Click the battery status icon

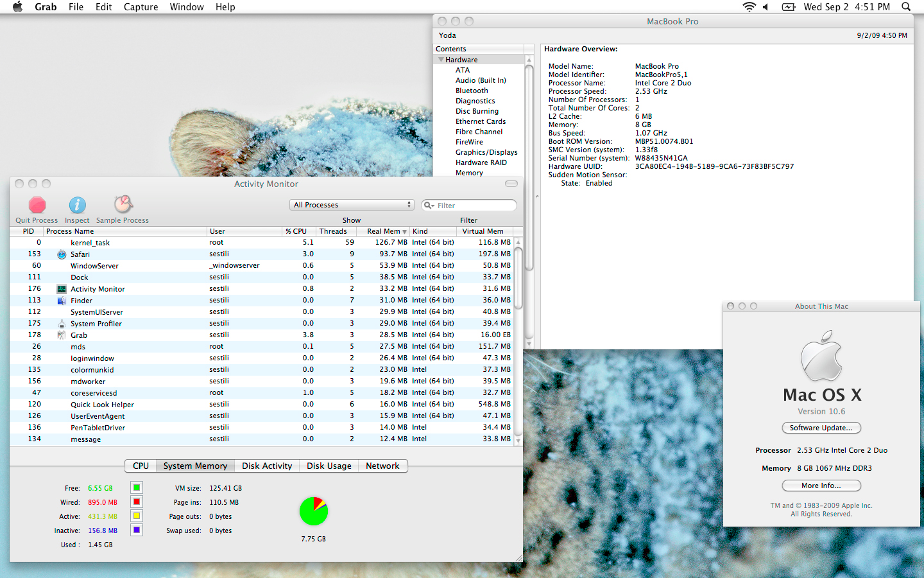click(x=789, y=7)
